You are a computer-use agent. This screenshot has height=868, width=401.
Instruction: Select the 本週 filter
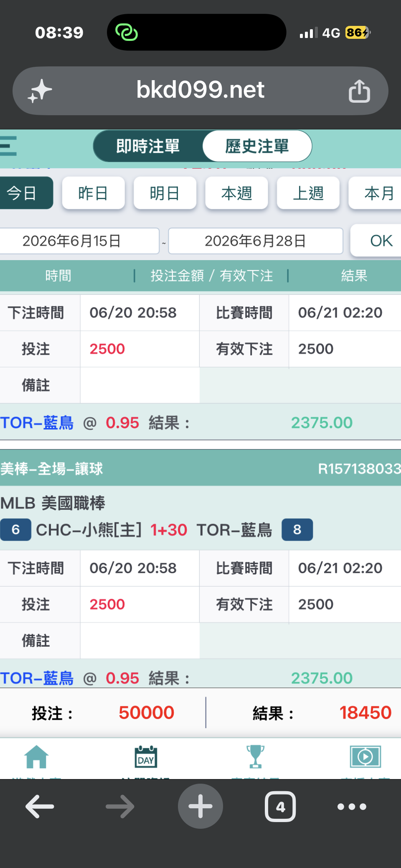pos(236,193)
